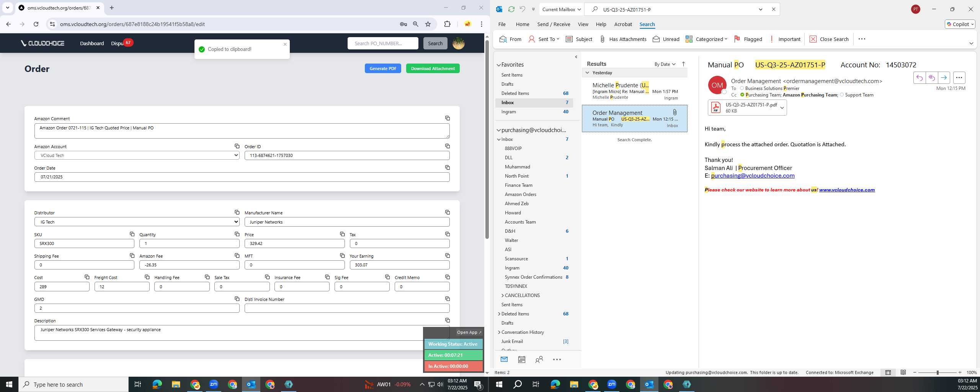Open Current Mailbox scope dropdown
980x392 pixels.
pyautogui.click(x=562, y=9)
